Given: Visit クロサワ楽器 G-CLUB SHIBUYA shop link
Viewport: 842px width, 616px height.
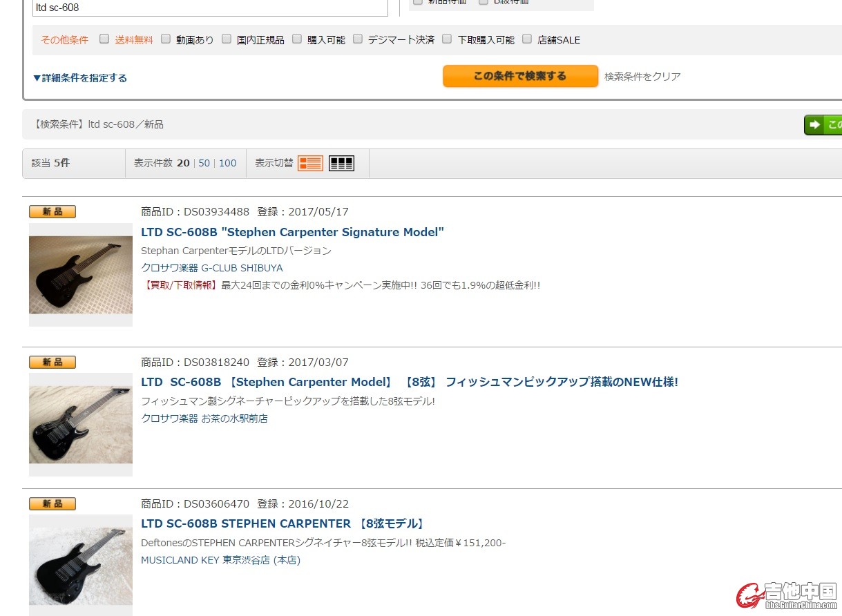Looking at the screenshot, I should (211, 268).
